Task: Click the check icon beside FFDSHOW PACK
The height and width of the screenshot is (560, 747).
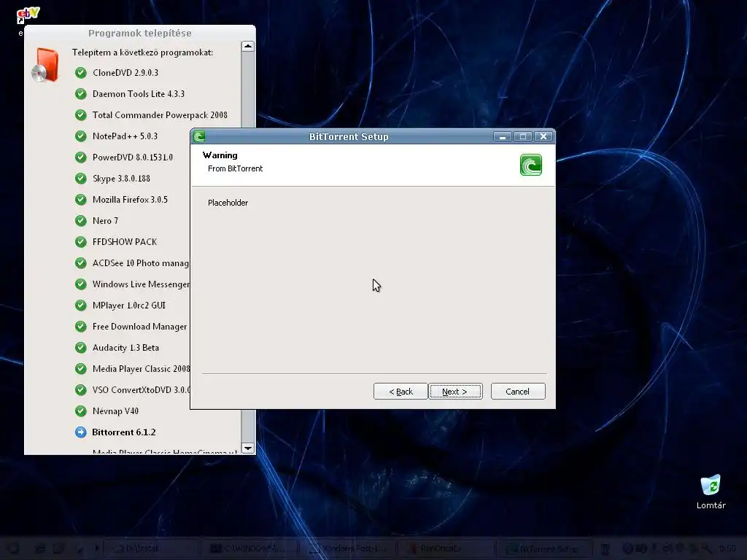Action: point(81,242)
